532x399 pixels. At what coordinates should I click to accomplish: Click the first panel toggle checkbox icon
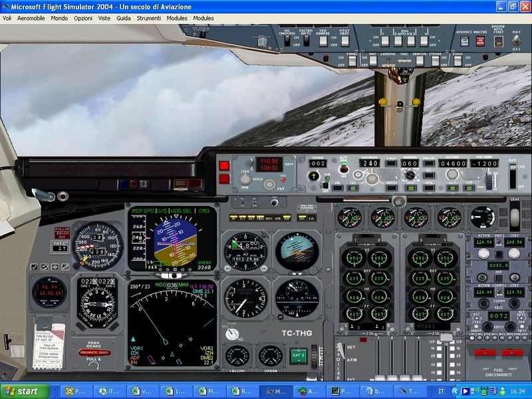pos(35,267)
